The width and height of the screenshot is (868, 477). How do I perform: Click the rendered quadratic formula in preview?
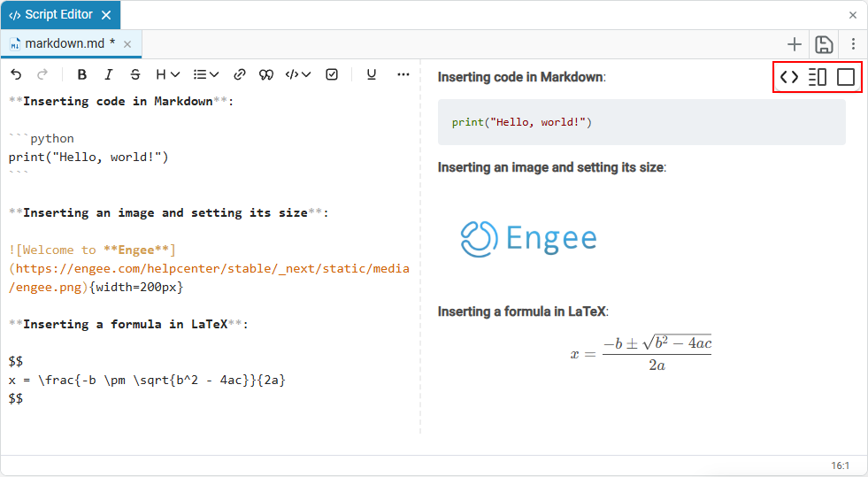(x=641, y=353)
